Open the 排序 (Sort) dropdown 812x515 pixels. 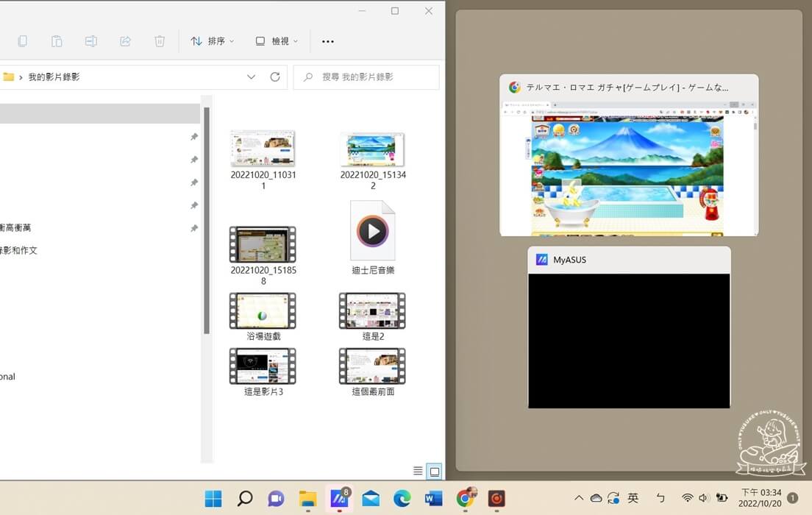tap(213, 41)
